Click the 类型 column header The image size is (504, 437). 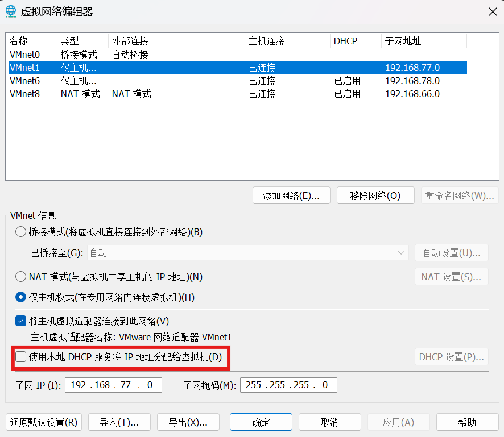click(x=82, y=41)
